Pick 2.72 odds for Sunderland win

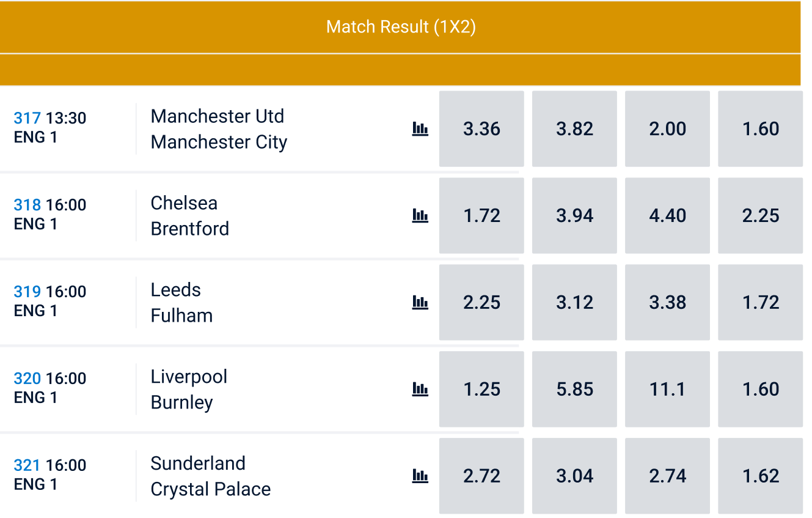(481, 476)
